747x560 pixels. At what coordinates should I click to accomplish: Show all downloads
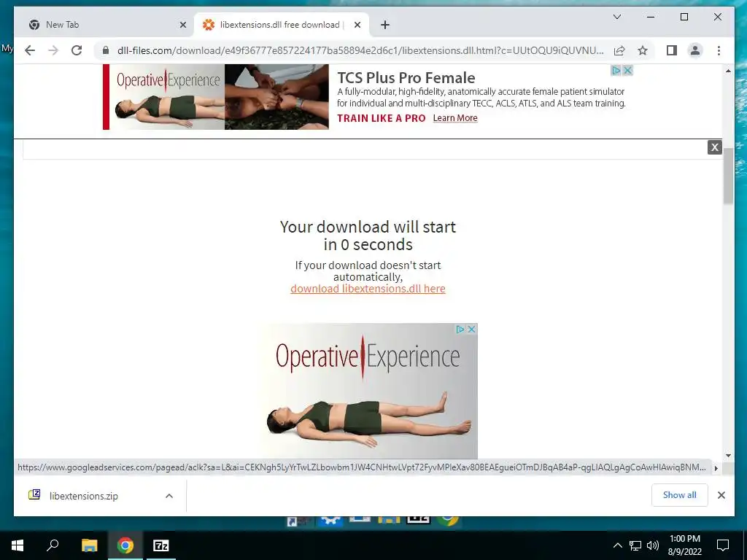coord(679,495)
